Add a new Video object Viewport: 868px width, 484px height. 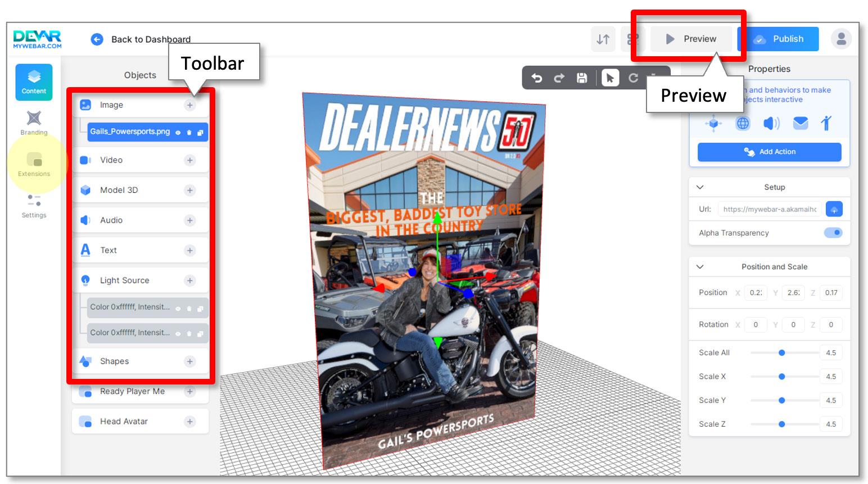(190, 160)
